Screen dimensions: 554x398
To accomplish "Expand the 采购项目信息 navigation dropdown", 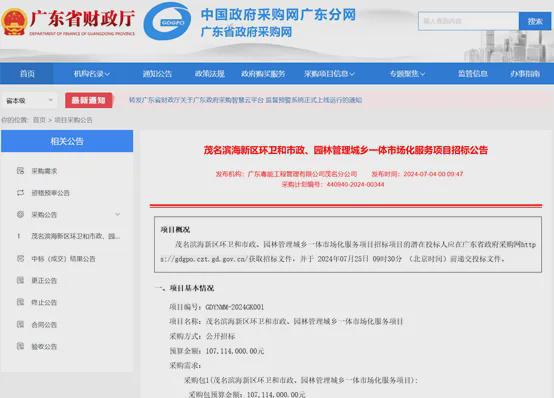I will pos(329,74).
